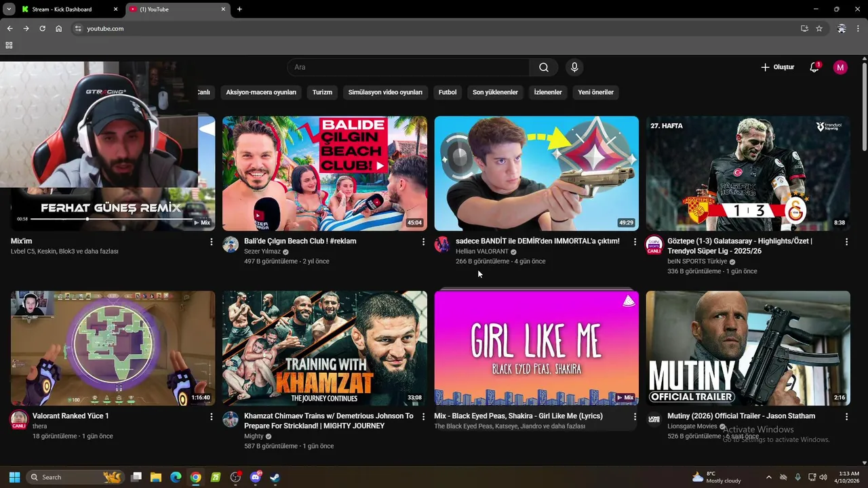Image resolution: width=868 pixels, height=488 pixels.
Task: Play Bali'de Çılgın Beach Club thumbnail
Action: tap(325, 174)
